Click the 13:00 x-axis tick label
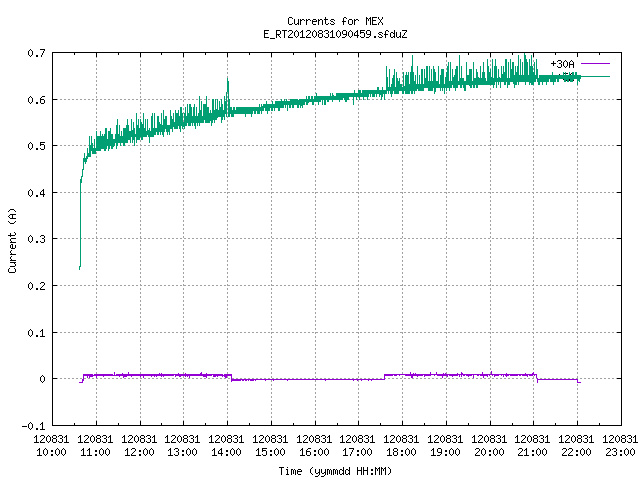Screen dimensions: 640x480 [x=182, y=452]
